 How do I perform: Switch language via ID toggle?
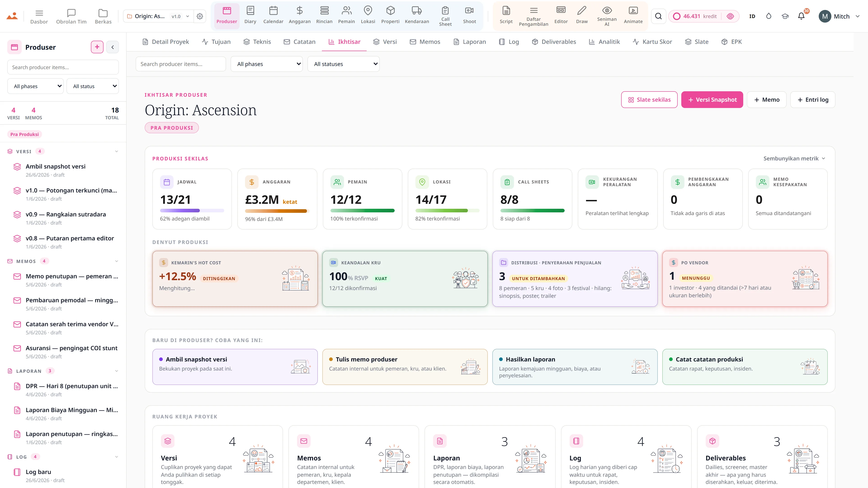coord(752,16)
